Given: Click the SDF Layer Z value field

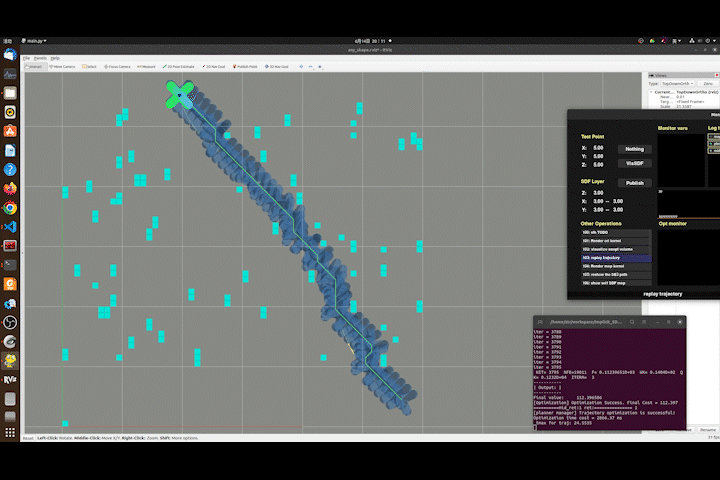Looking at the screenshot, I should 598,193.
